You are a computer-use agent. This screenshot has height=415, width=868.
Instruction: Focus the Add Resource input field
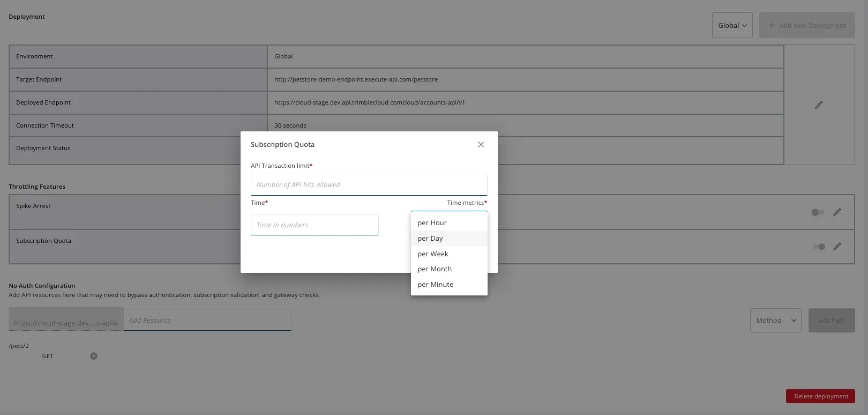coord(207,320)
